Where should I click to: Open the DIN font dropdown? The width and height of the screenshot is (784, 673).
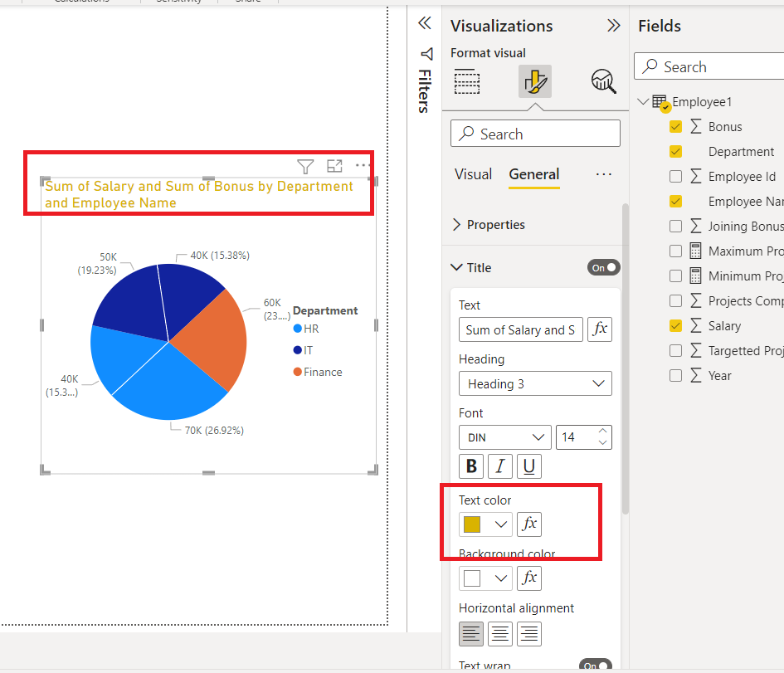click(504, 437)
